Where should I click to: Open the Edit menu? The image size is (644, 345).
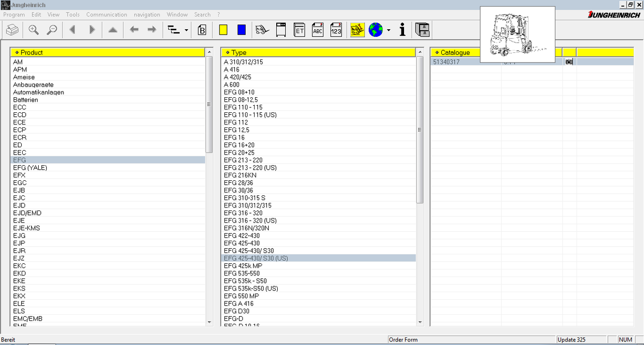point(36,15)
